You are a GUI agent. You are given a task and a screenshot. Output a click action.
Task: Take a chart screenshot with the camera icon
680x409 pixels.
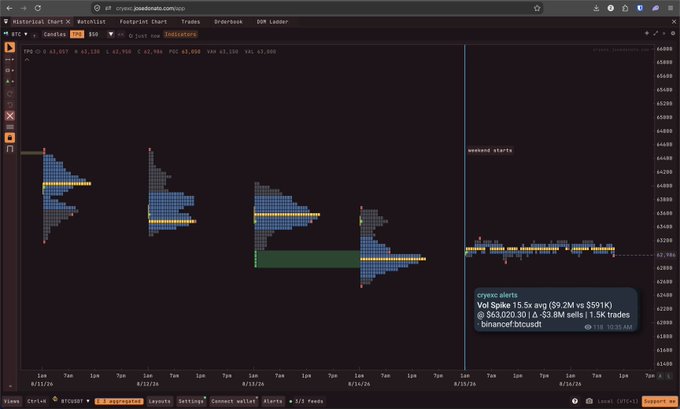coord(589,401)
